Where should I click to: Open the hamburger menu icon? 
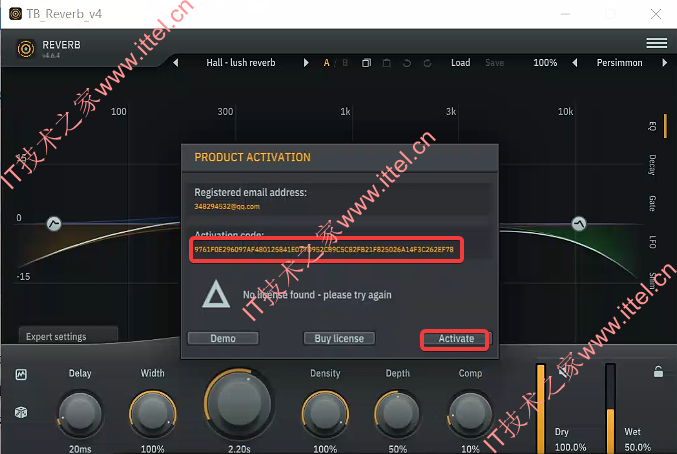pyautogui.click(x=656, y=43)
